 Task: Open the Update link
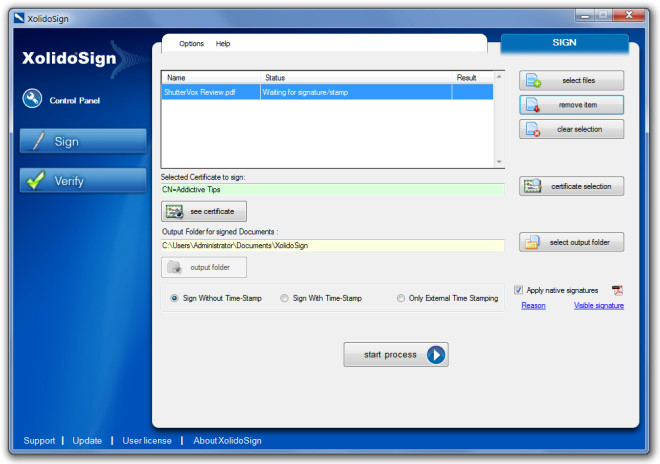pos(87,440)
